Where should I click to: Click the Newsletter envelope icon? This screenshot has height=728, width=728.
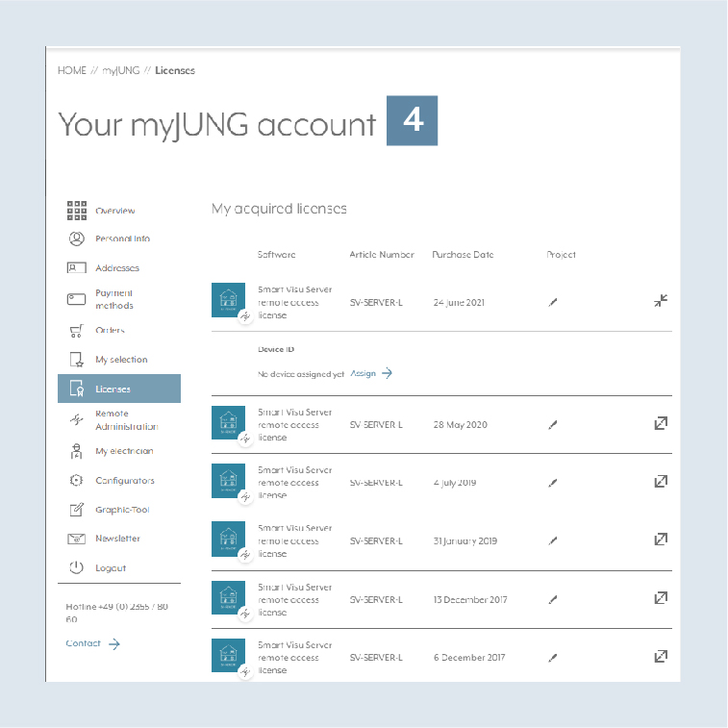(x=77, y=539)
